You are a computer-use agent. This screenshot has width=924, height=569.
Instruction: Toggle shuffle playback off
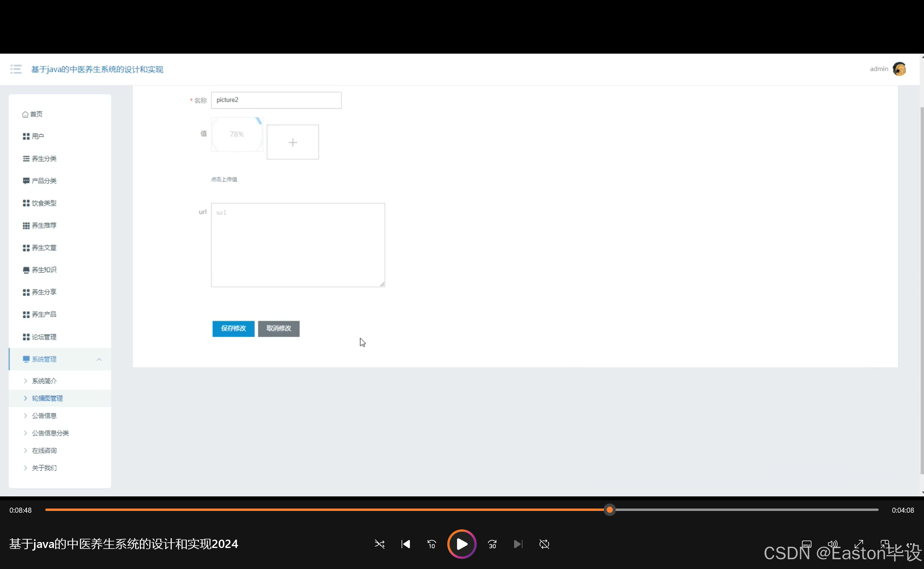pyautogui.click(x=379, y=544)
